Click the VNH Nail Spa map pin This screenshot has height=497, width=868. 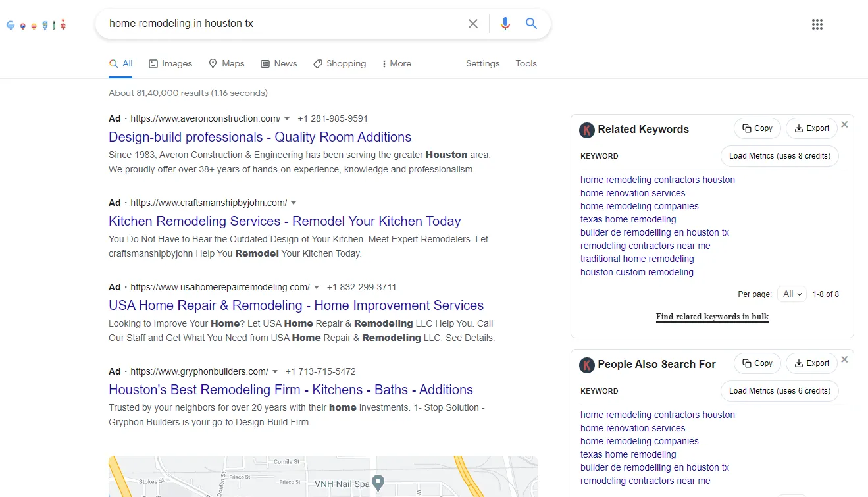tap(378, 483)
